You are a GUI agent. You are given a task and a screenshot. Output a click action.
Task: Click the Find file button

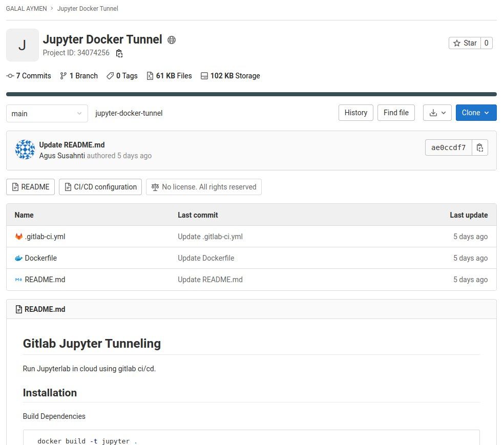pyautogui.click(x=396, y=113)
